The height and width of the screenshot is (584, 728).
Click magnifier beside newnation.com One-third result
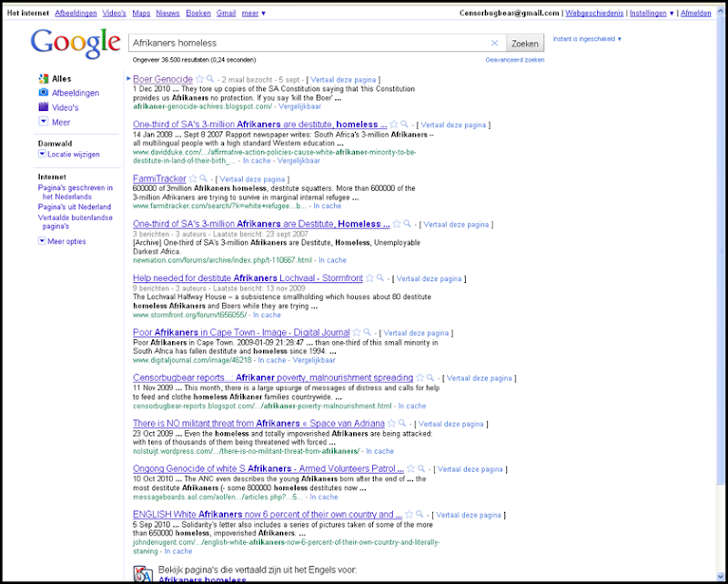point(407,224)
